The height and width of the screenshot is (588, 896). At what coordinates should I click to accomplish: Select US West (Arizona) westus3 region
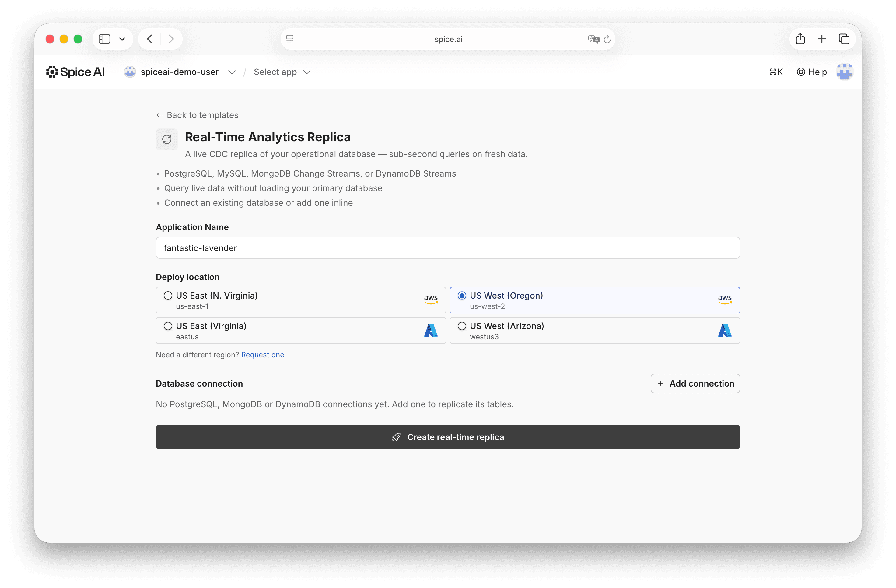(595, 331)
